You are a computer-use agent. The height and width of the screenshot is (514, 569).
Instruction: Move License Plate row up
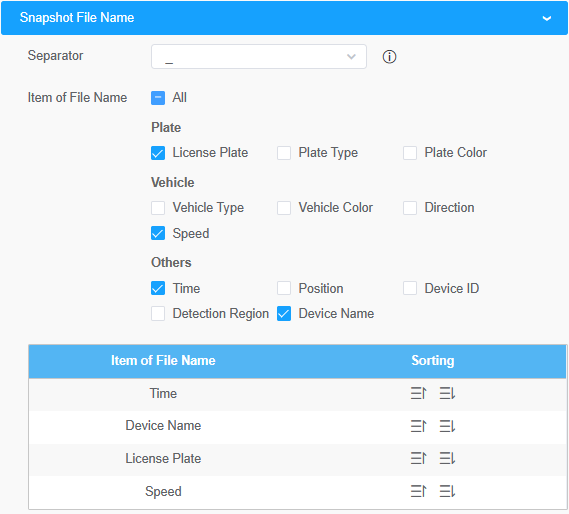(418, 458)
